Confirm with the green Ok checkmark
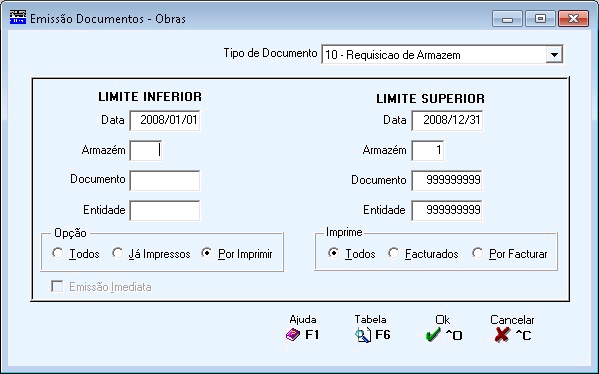 [433, 335]
